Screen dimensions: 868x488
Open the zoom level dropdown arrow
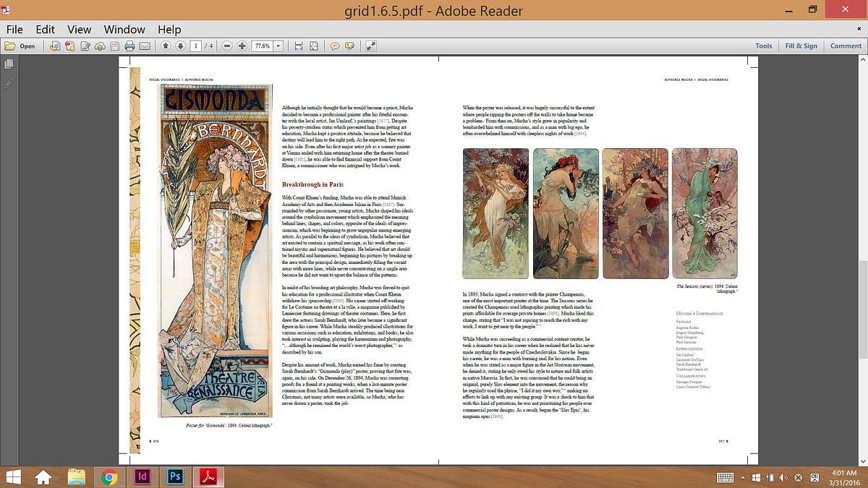(278, 46)
